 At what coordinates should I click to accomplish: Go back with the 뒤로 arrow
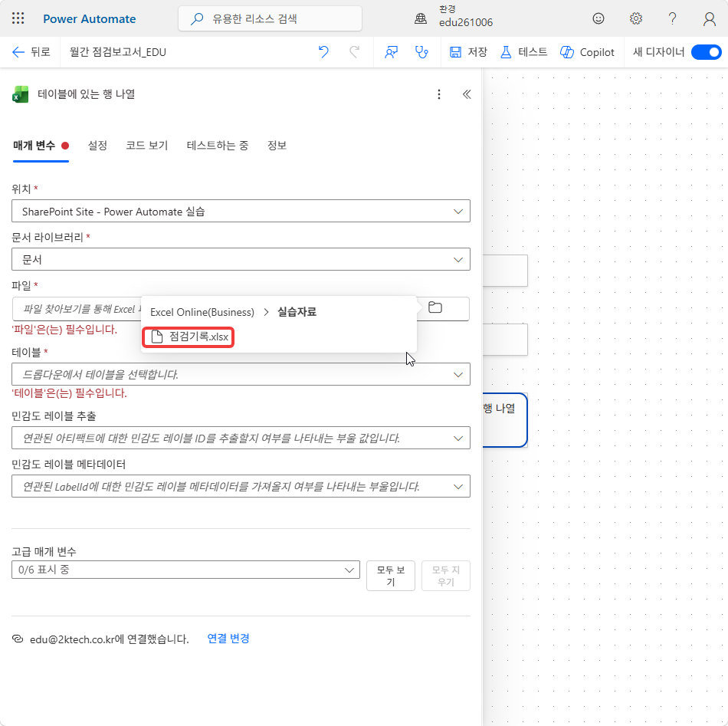(31, 52)
